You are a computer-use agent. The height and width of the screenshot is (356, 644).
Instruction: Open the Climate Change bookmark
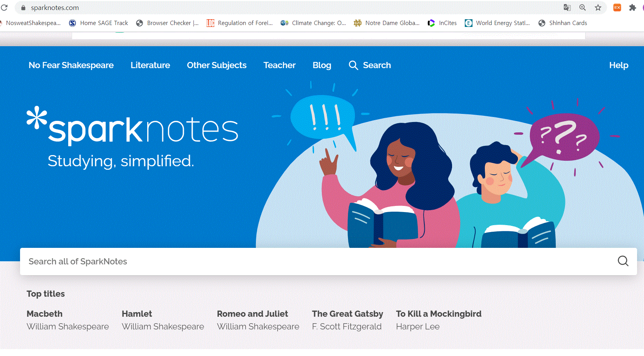pos(313,23)
